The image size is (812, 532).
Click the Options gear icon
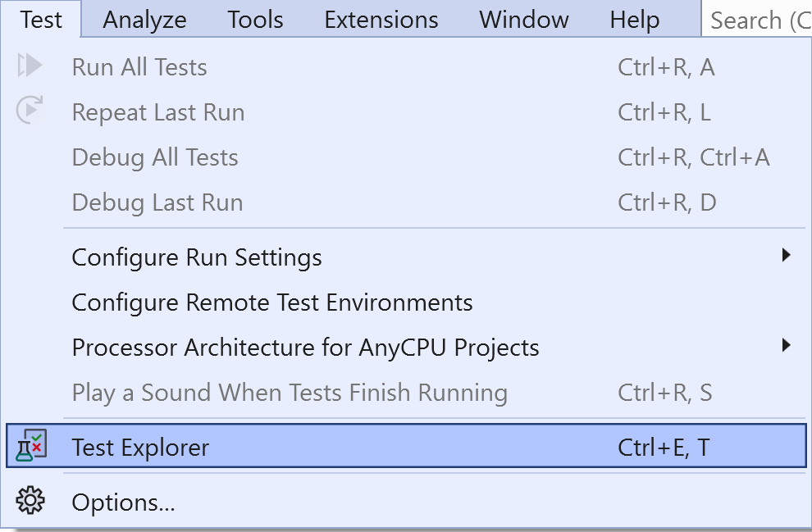31,500
